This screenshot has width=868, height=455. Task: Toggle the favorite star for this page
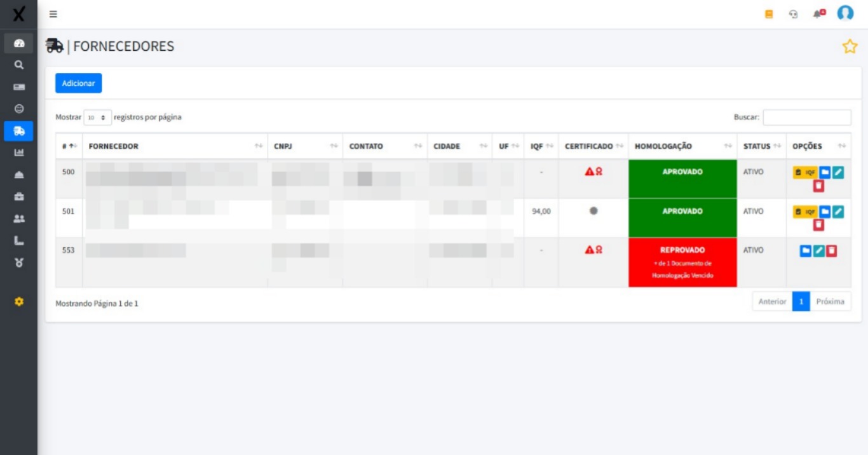click(x=850, y=46)
